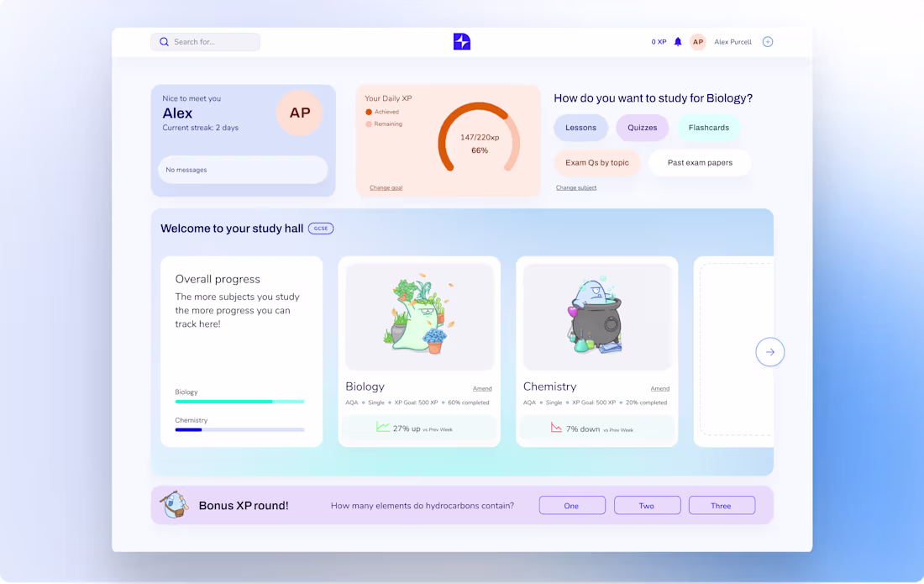924x584 pixels.
Task: Click the GCSE badge
Action: pos(321,229)
